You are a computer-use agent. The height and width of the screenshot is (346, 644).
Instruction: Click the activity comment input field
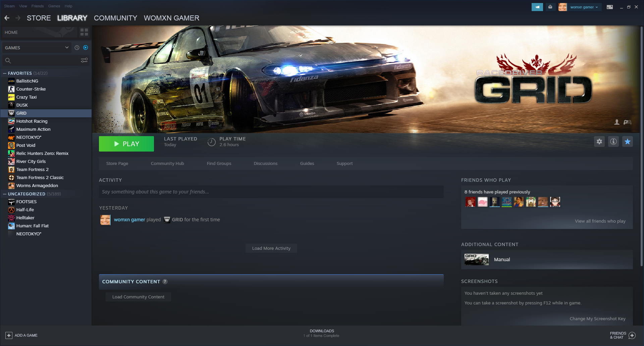[271, 192]
